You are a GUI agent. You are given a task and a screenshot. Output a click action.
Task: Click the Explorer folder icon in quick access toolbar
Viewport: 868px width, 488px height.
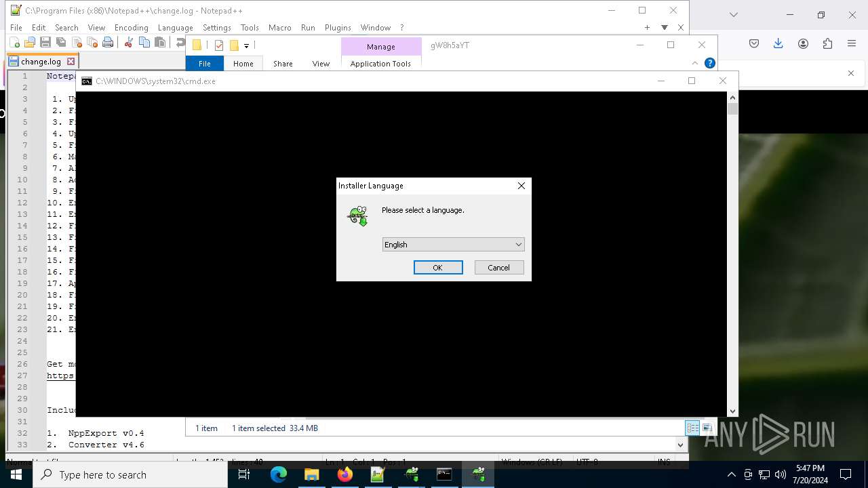197,45
